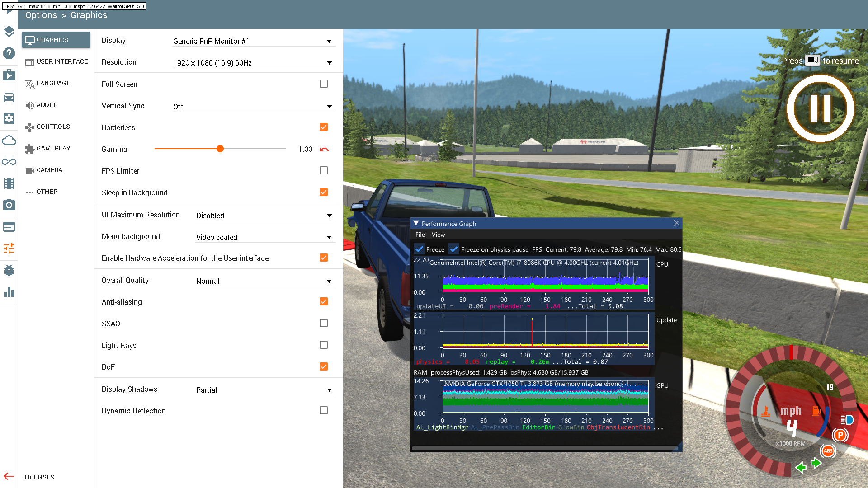
Task: Click Options in the breadcrumb header
Action: coord(41,15)
